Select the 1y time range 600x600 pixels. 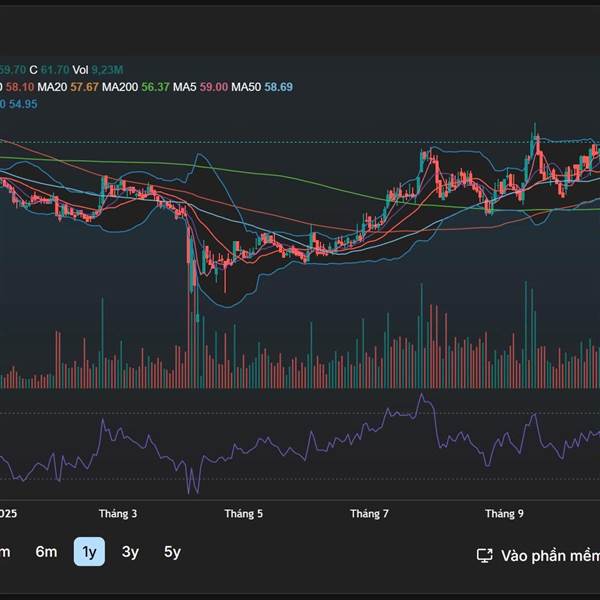tap(89, 552)
